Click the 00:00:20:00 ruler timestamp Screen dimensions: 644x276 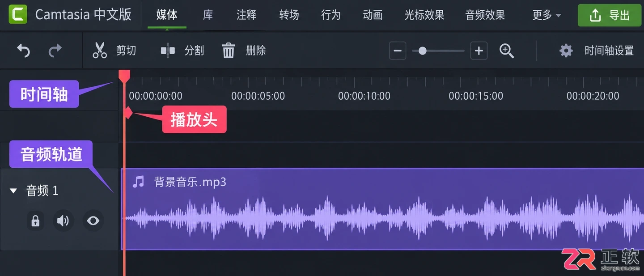pyautogui.click(x=593, y=96)
